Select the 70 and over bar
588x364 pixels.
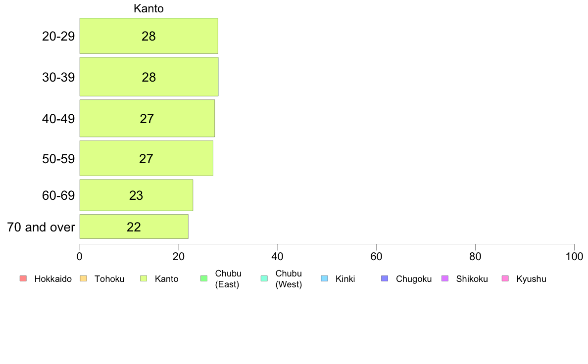tap(134, 227)
